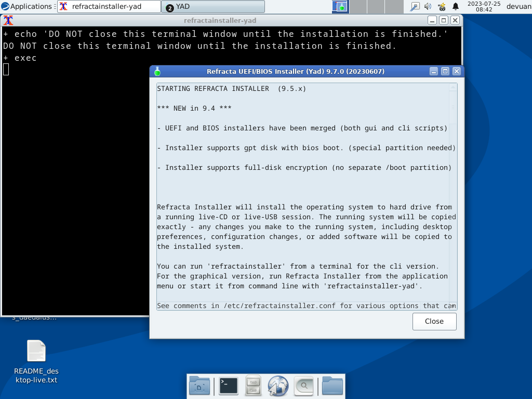Select the first workspace showing the flask thumbnail
The height and width of the screenshot is (399, 532).
[340, 6]
